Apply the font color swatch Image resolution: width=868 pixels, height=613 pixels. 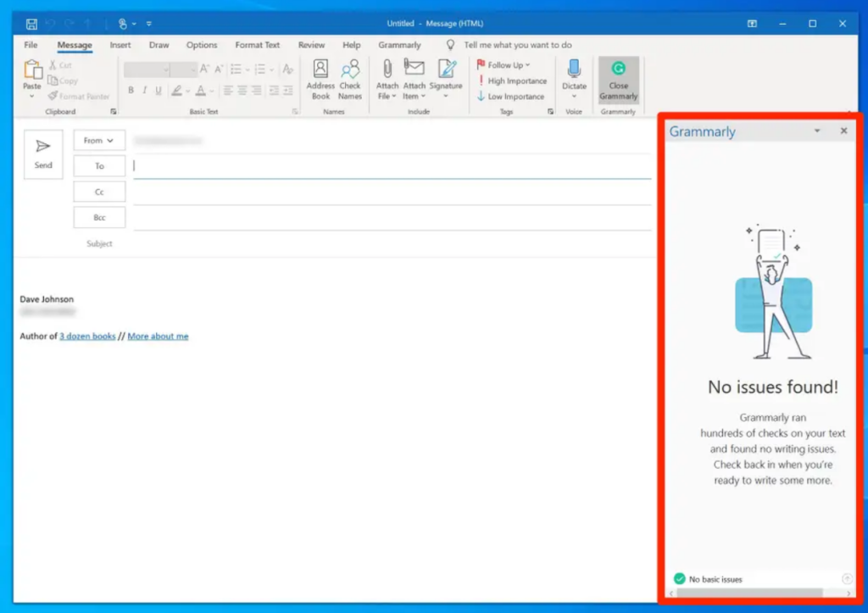coord(200,90)
